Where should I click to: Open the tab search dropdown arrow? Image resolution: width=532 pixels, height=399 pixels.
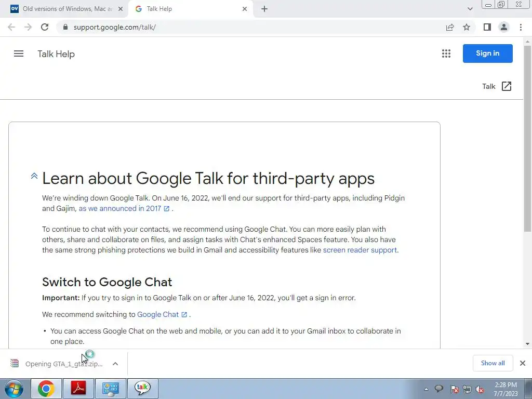click(x=470, y=9)
